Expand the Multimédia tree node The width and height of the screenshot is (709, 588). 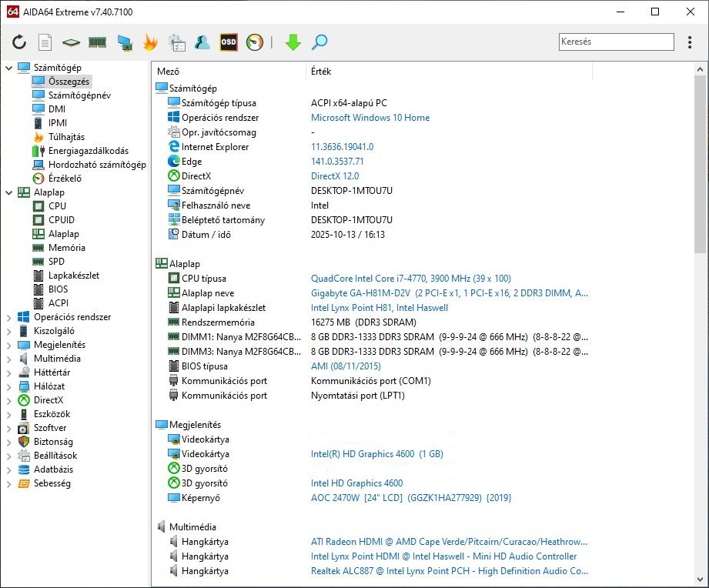click(8, 359)
